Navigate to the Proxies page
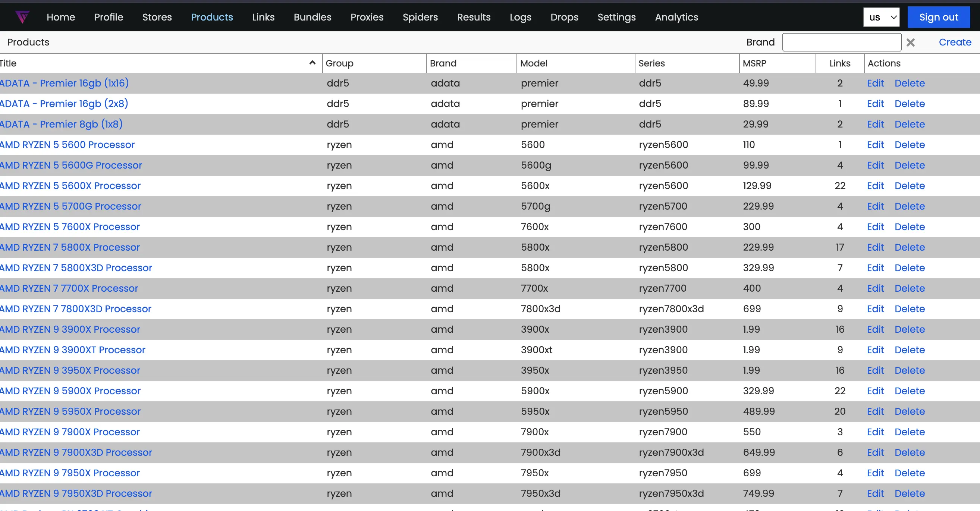 (367, 17)
